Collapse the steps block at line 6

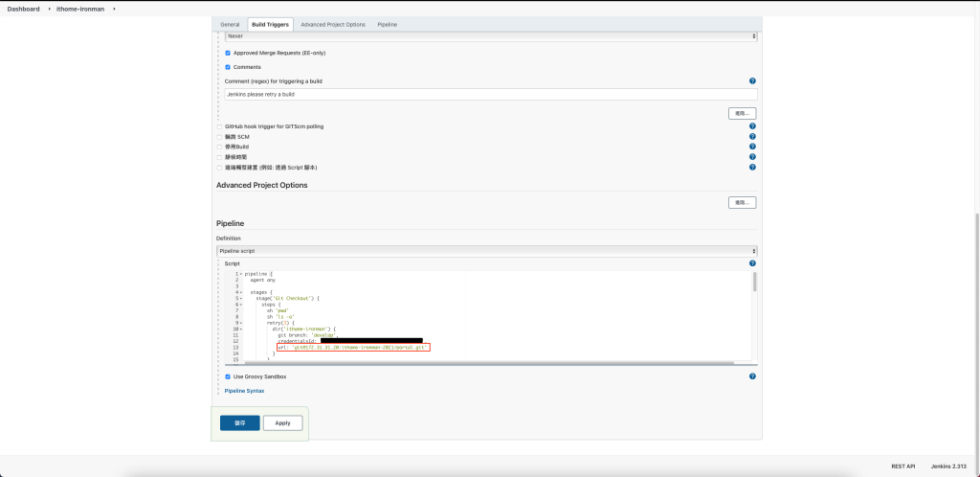coord(241,305)
